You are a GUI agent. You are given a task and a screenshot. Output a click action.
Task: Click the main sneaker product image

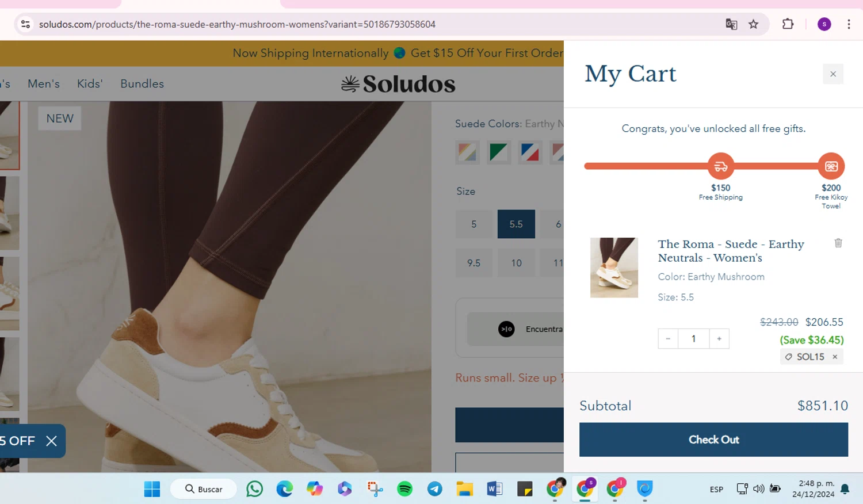click(x=230, y=287)
